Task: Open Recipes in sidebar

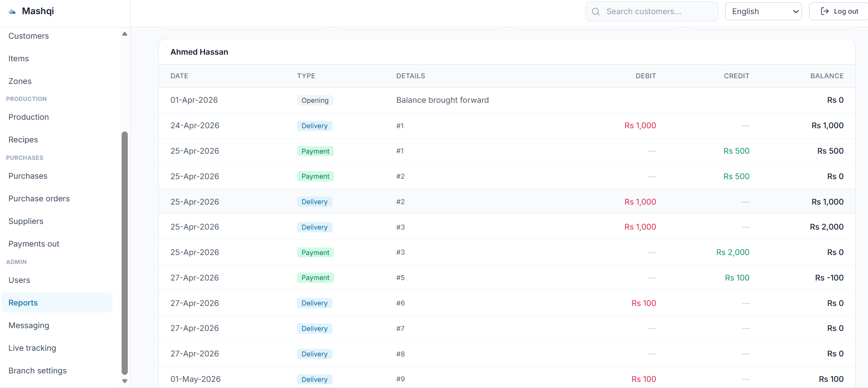Action: 23,140
